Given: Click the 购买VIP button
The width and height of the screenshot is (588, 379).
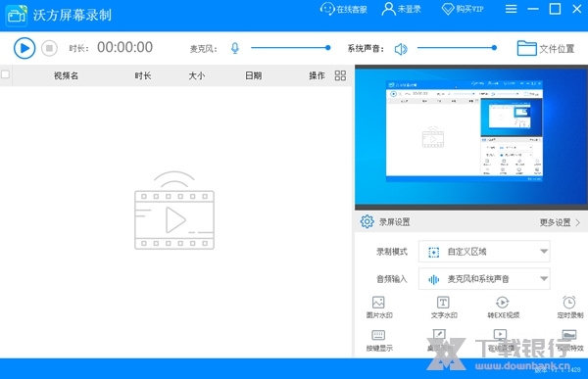Looking at the screenshot, I should point(463,9).
